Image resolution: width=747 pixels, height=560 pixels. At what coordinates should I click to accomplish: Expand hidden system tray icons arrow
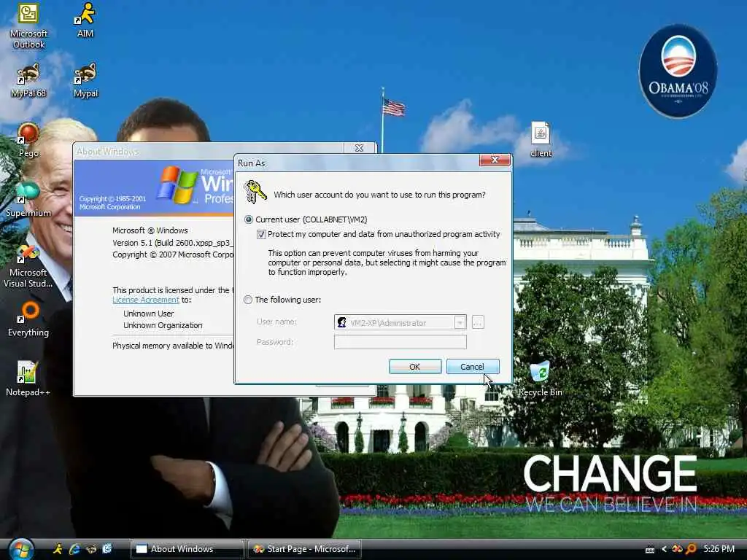coord(664,549)
